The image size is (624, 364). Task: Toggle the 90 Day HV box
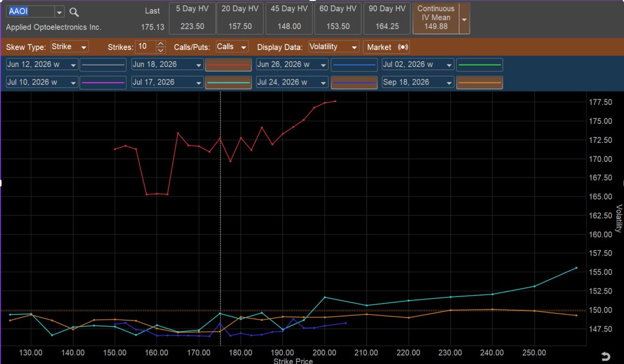coord(386,18)
